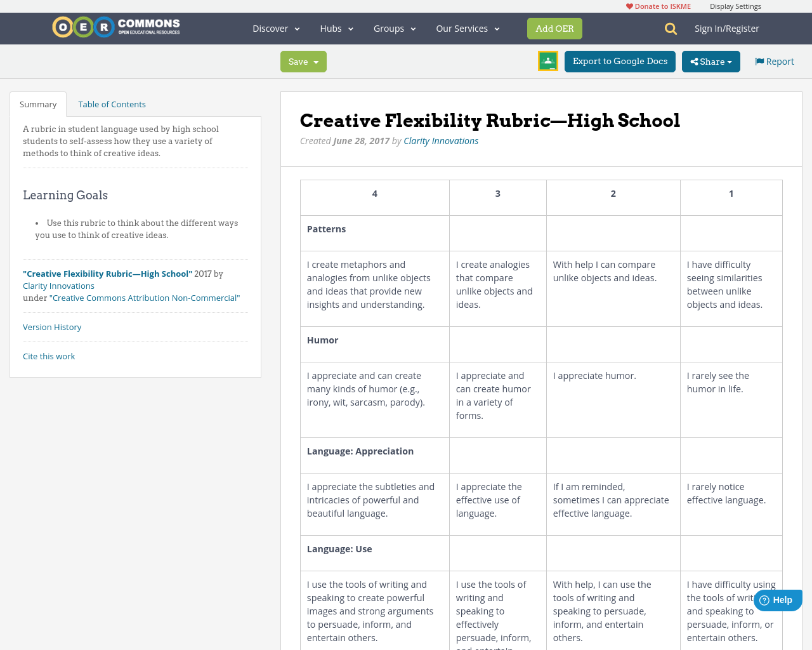This screenshot has height=650, width=812.
Task: Click the Add OER button
Action: click(554, 28)
